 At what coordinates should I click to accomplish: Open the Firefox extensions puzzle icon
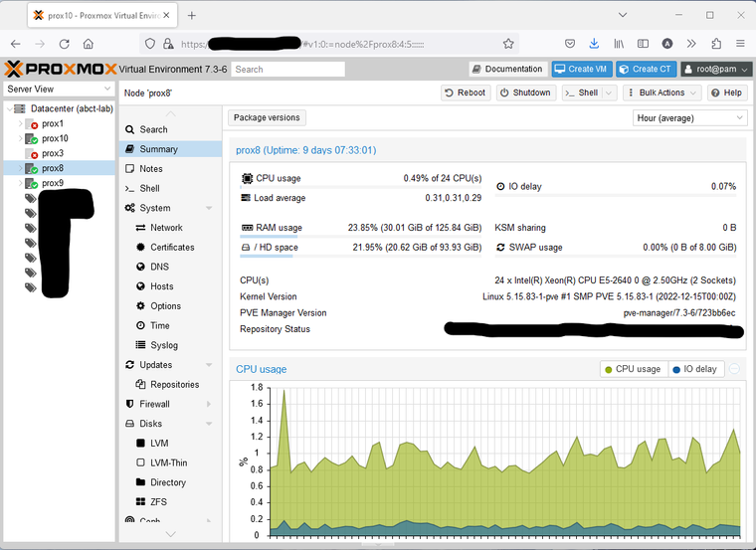point(716,44)
